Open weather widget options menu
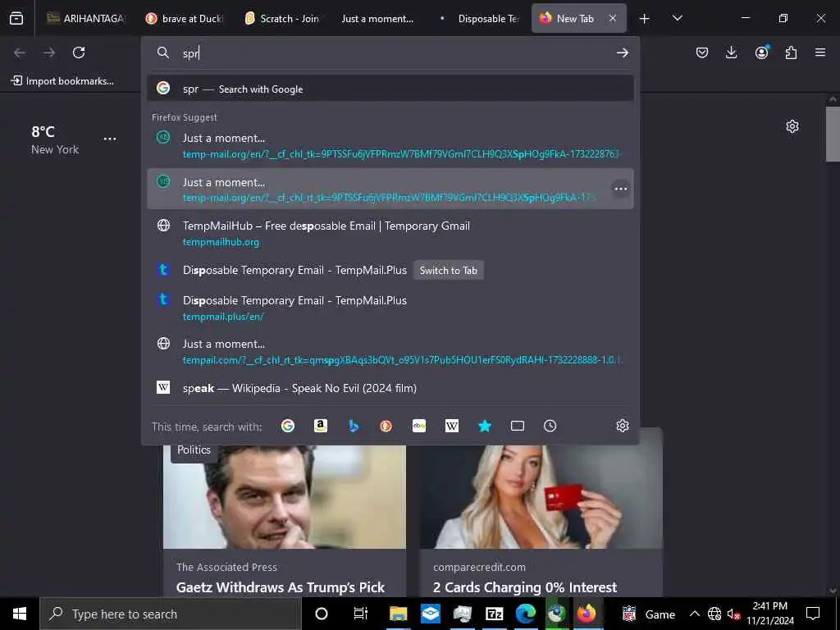This screenshot has width=840, height=630. tap(110, 139)
